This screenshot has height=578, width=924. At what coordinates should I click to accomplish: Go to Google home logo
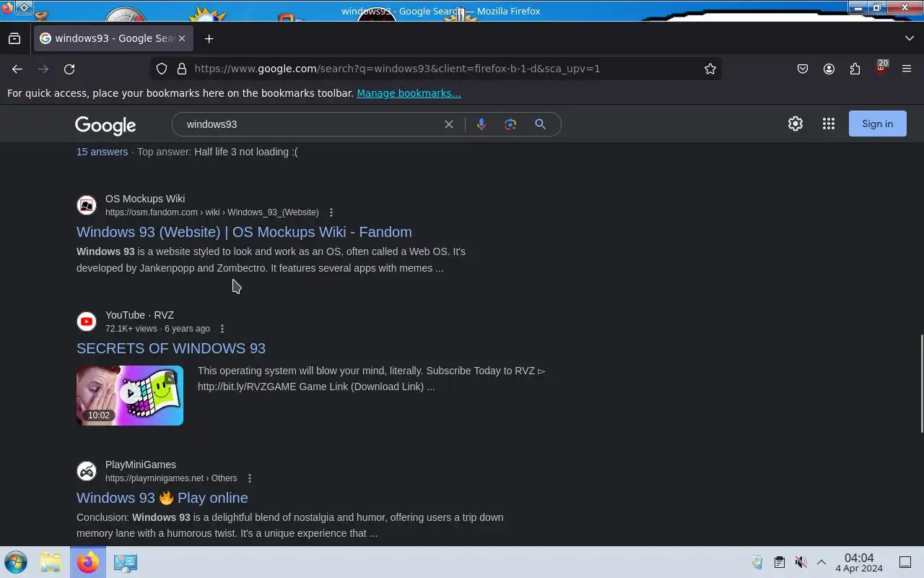(105, 125)
